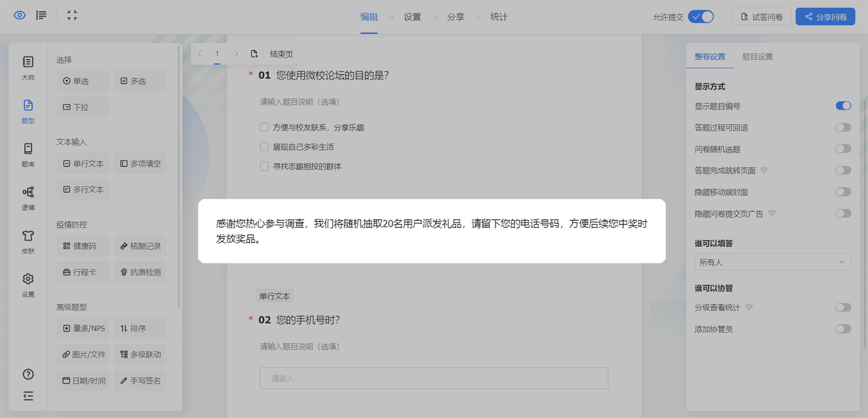Check the 展现自己多彩生活 option
Image resolution: width=868 pixels, height=418 pixels.
(x=264, y=147)
